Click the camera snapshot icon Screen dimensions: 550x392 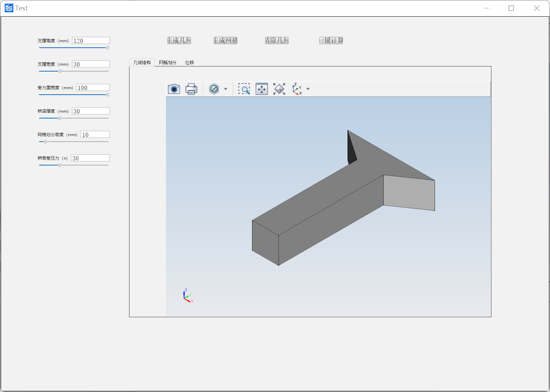pyautogui.click(x=174, y=89)
